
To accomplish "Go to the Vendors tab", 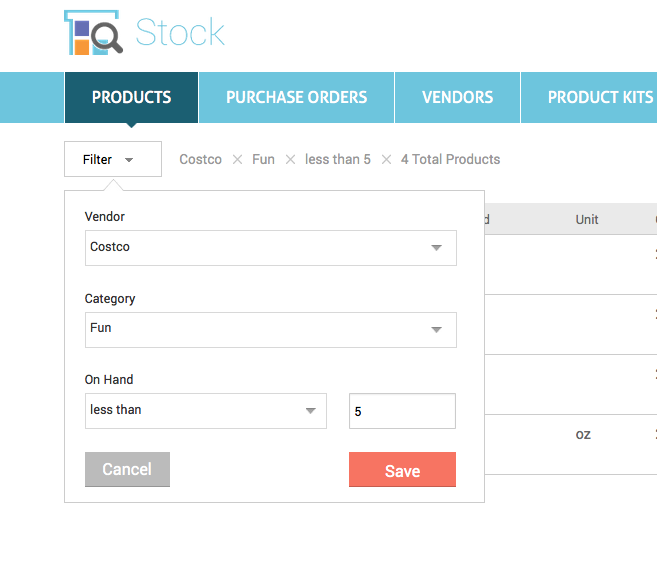I will point(457,97).
